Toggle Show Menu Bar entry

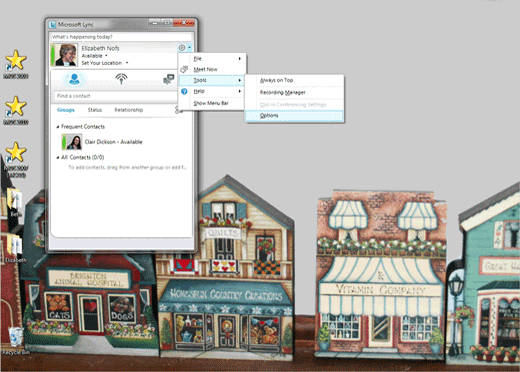pos(212,103)
